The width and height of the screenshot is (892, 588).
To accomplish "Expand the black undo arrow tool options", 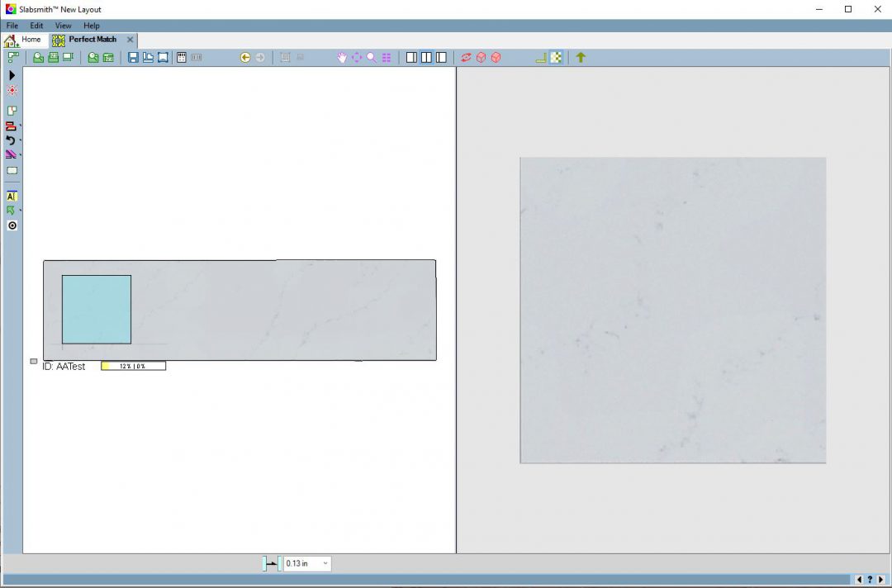I will point(20,140).
